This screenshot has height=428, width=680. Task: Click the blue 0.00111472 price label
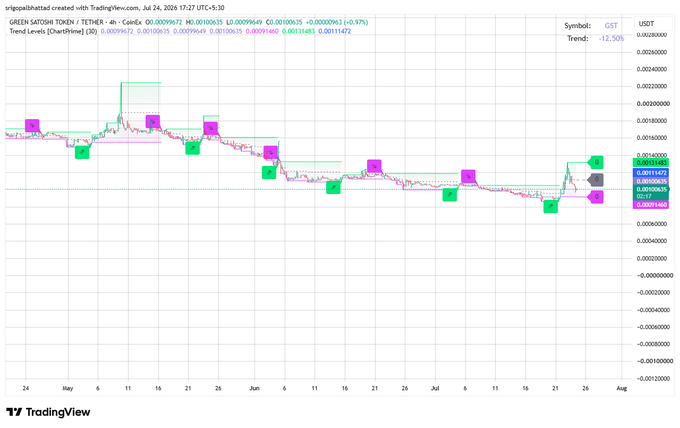pyautogui.click(x=651, y=173)
